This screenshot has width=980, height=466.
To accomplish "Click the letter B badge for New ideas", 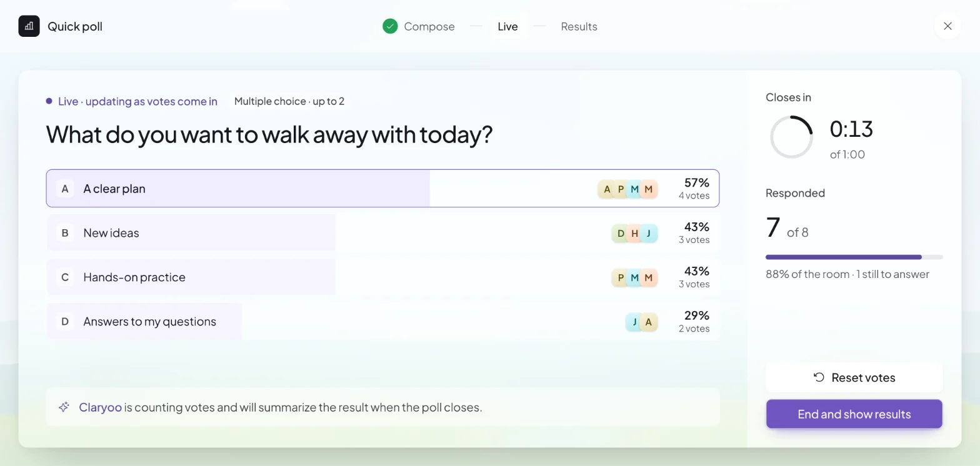I will (x=64, y=233).
